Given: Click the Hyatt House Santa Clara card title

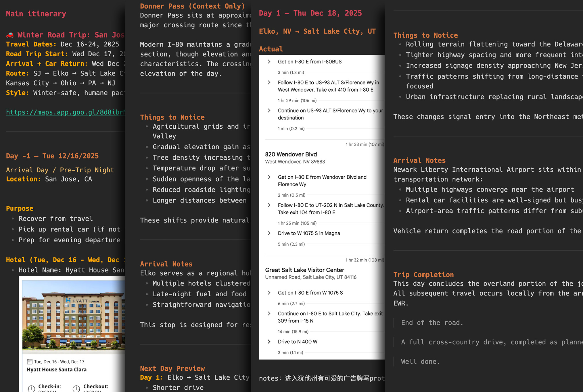Looking at the screenshot, I should tap(57, 370).
